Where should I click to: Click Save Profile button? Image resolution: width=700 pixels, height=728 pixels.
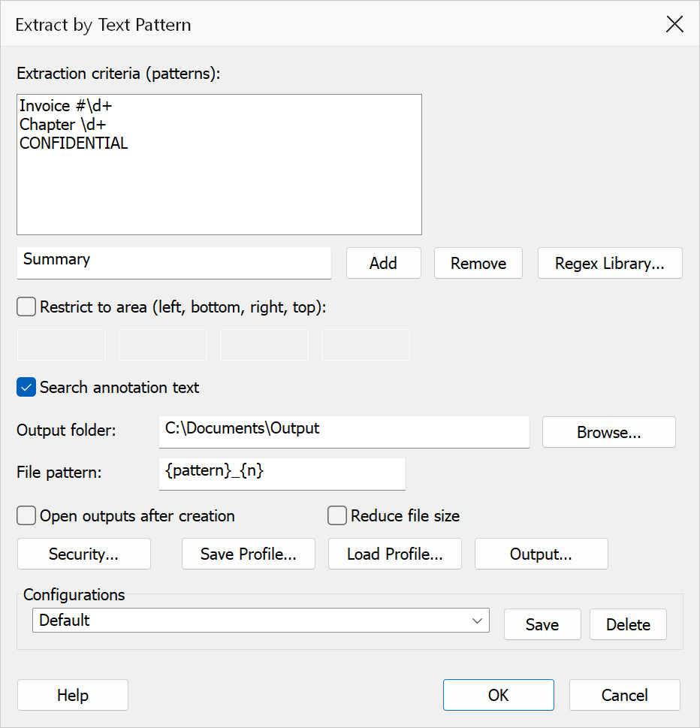(249, 554)
